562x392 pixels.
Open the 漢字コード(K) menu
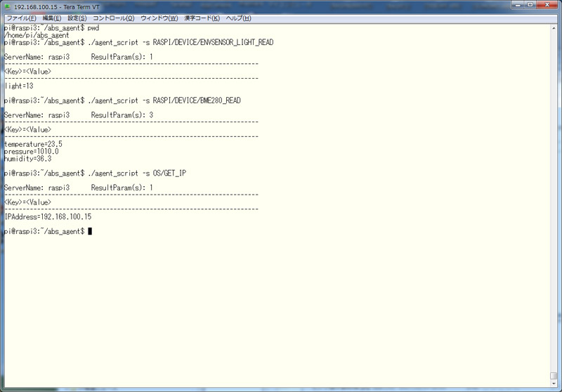tap(202, 18)
